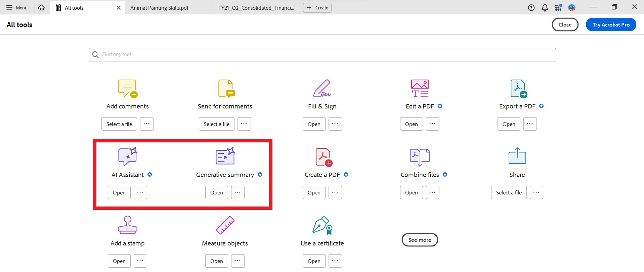Click Open under Measure objects

tap(217, 261)
